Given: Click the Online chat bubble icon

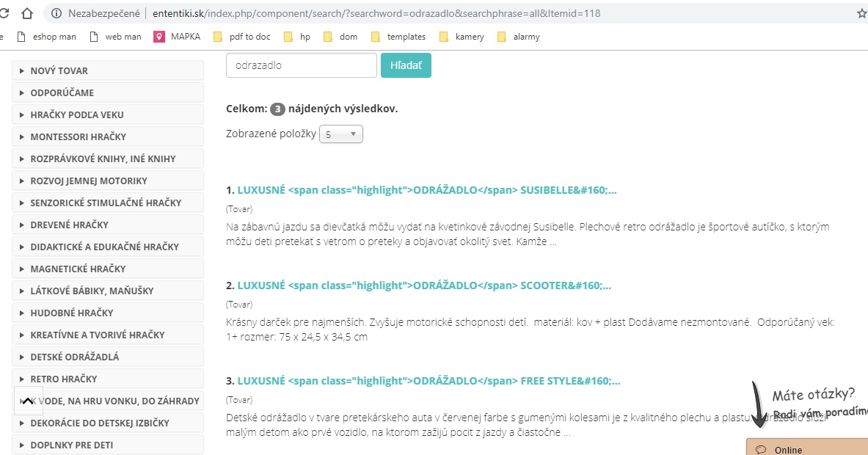Looking at the screenshot, I should (x=761, y=449).
